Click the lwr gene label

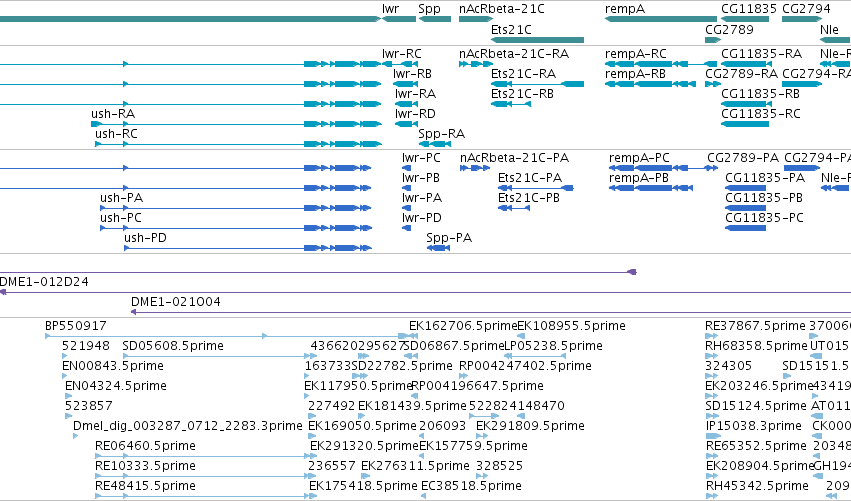point(390,9)
